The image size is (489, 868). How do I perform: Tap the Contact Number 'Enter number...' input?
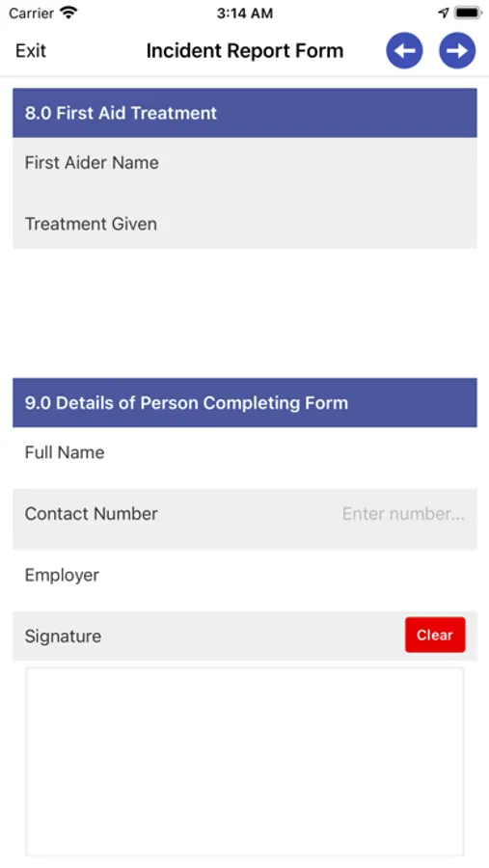pyautogui.click(x=403, y=514)
